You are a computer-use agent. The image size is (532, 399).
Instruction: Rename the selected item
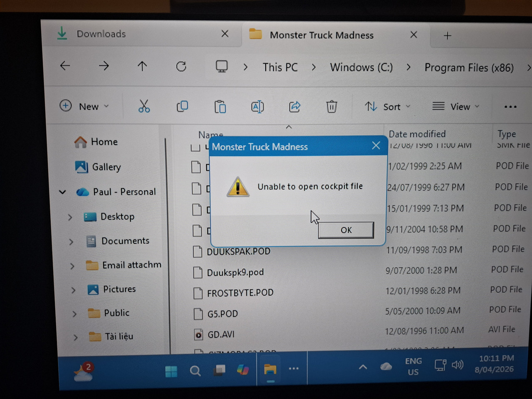click(x=257, y=107)
